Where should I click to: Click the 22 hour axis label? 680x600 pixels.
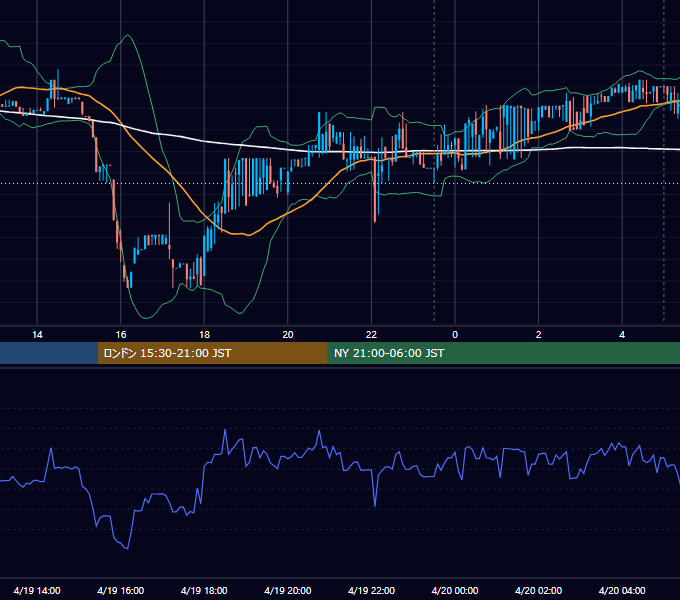tap(371, 335)
